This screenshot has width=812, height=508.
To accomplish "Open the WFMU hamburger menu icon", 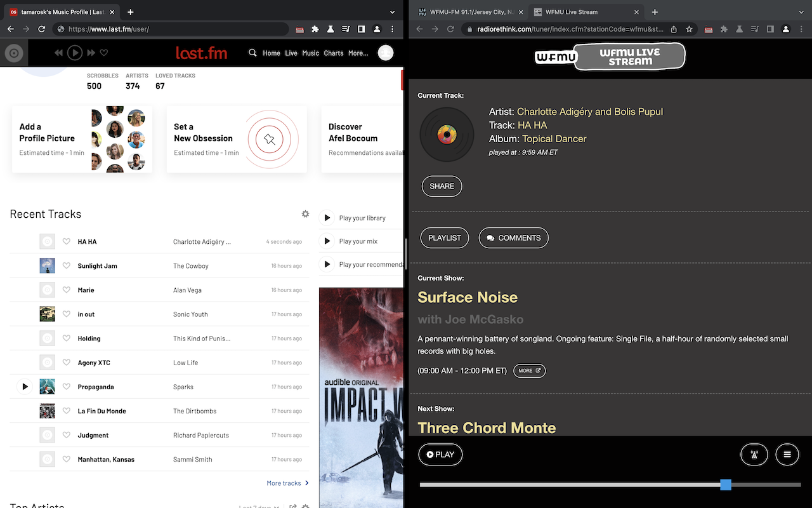I will [787, 455].
